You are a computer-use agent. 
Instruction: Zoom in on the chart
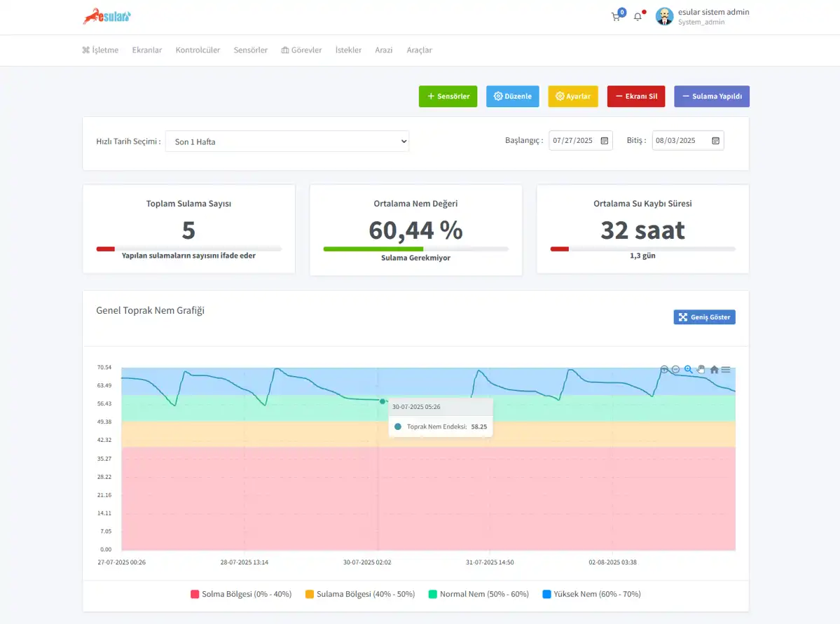click(664, 370)
